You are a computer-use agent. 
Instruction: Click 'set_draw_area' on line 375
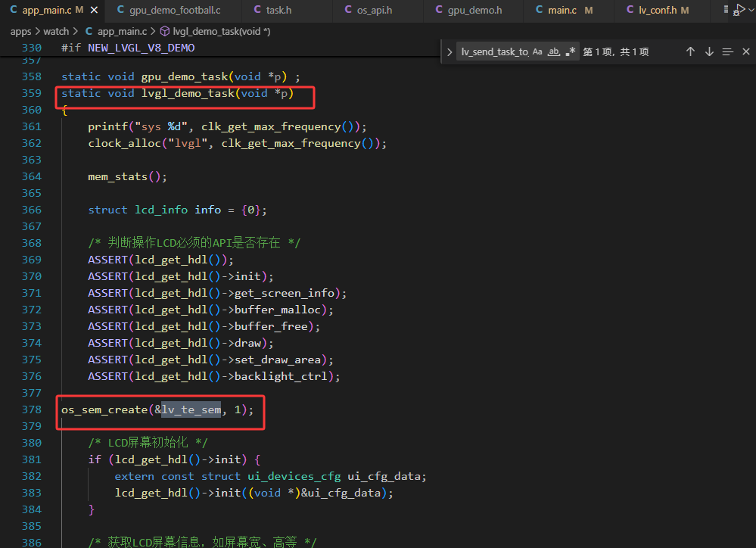(278, 360)
